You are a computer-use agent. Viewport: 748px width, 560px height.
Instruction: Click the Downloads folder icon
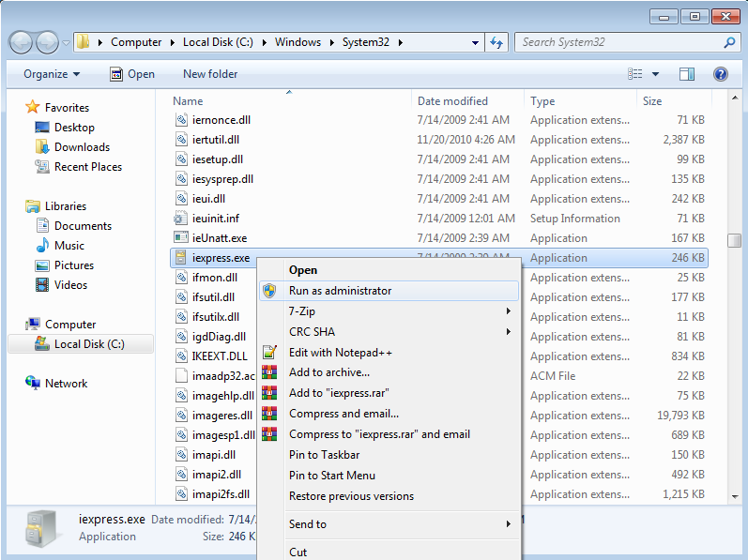[x=42, y=146]
